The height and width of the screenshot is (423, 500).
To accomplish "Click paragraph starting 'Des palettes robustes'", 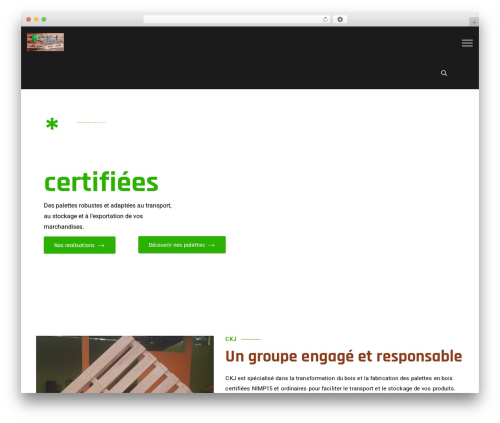I will coord(108,216).
